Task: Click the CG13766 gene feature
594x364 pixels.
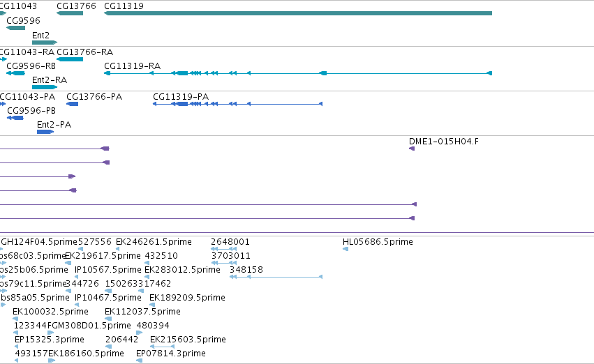Action: click(70, 13)
